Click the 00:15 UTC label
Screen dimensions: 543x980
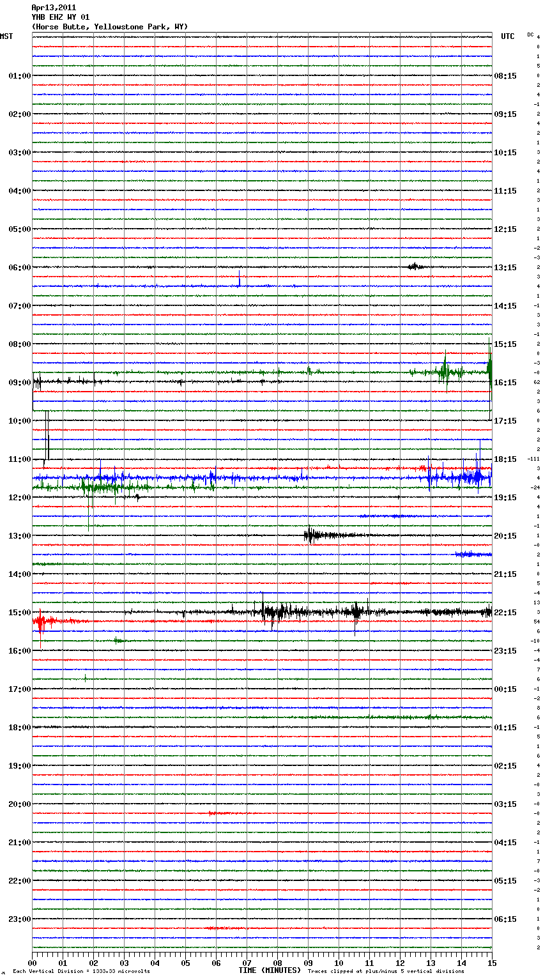pos(505,689)
